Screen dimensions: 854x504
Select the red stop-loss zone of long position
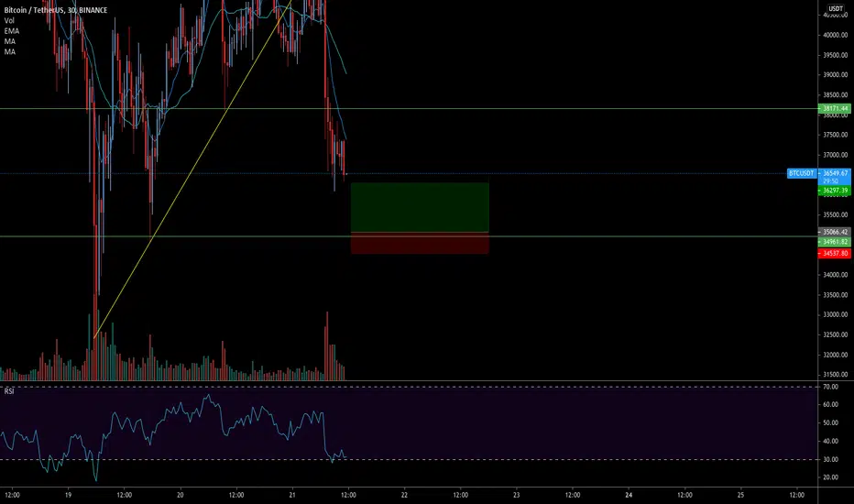coord(420,243)
